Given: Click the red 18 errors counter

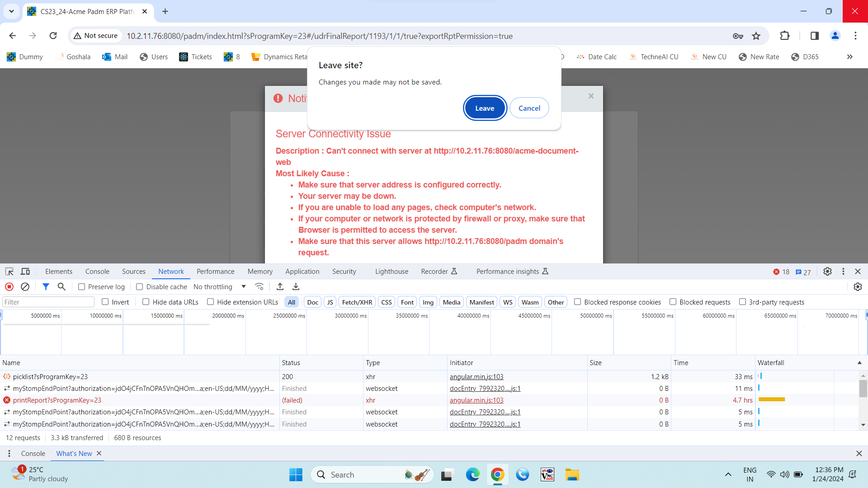Looking at the screenshot, I should [x=781, y=272].
